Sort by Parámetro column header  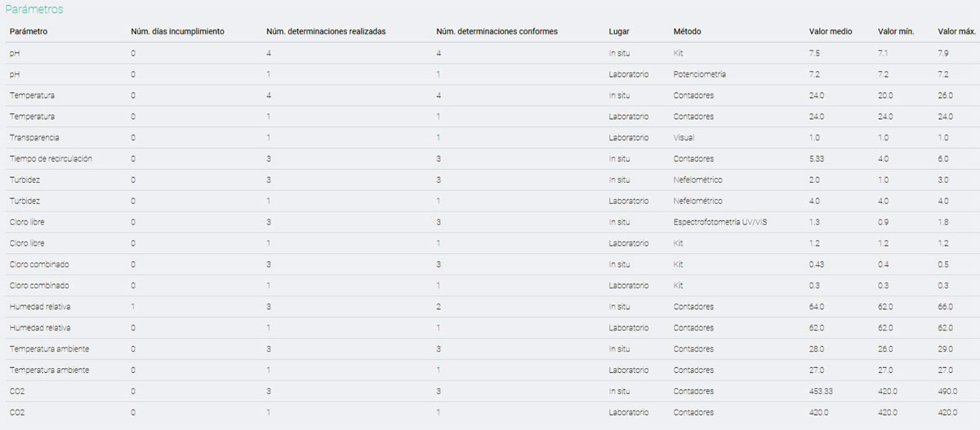point(29,32)
